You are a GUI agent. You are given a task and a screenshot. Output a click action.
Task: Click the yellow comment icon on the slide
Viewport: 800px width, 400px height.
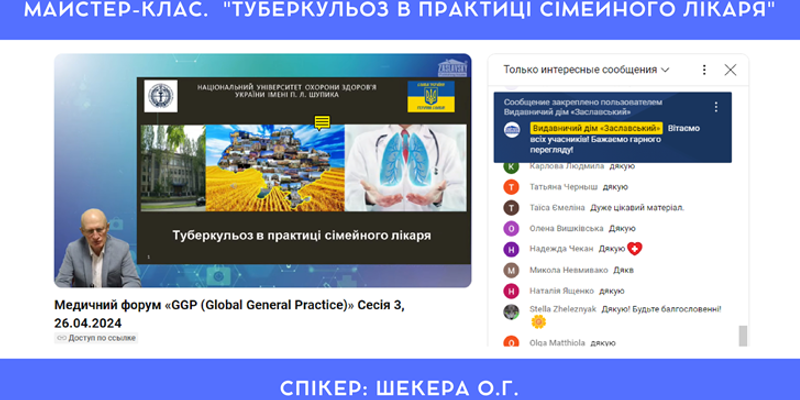(321, 122)
